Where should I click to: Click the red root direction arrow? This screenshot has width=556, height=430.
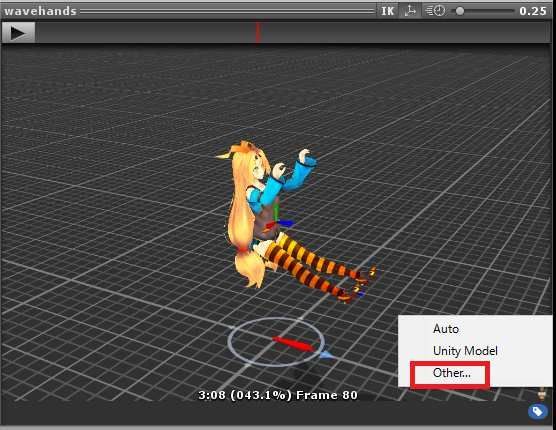click(293, 344)
